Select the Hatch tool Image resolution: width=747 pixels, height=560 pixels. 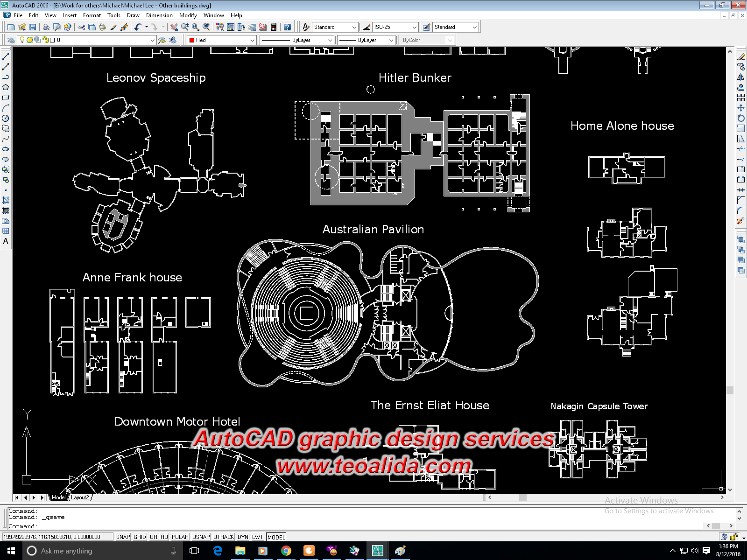pyautogui.click(x=6, y=200)
